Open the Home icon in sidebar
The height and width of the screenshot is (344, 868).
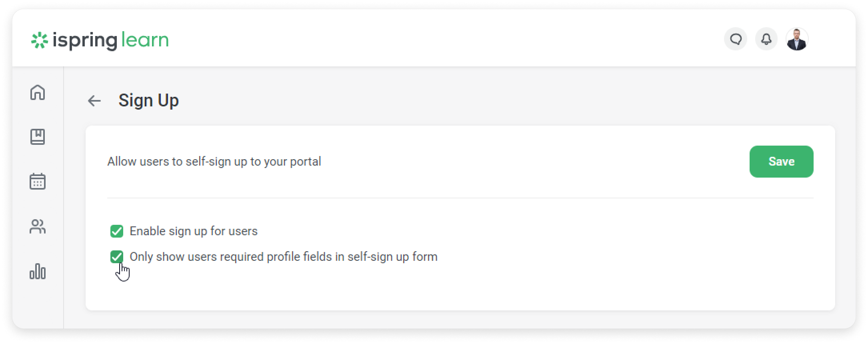[38, 92]
